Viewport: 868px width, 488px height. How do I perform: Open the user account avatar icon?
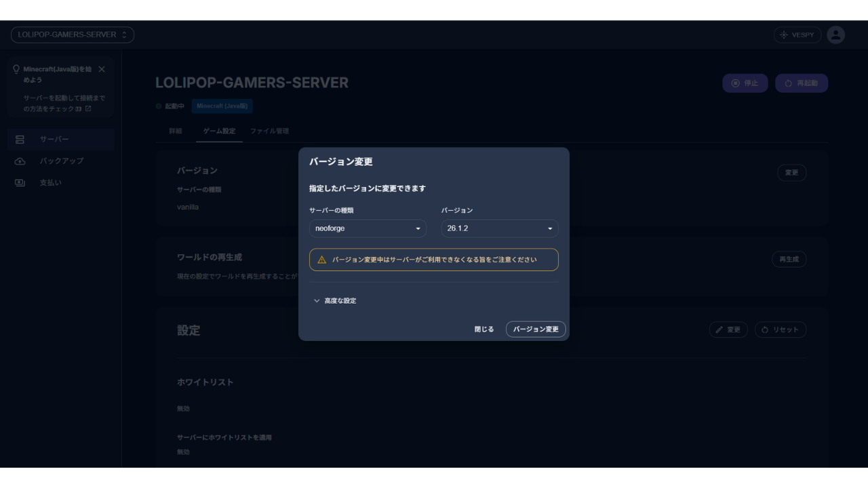click(x=836, y=35)
